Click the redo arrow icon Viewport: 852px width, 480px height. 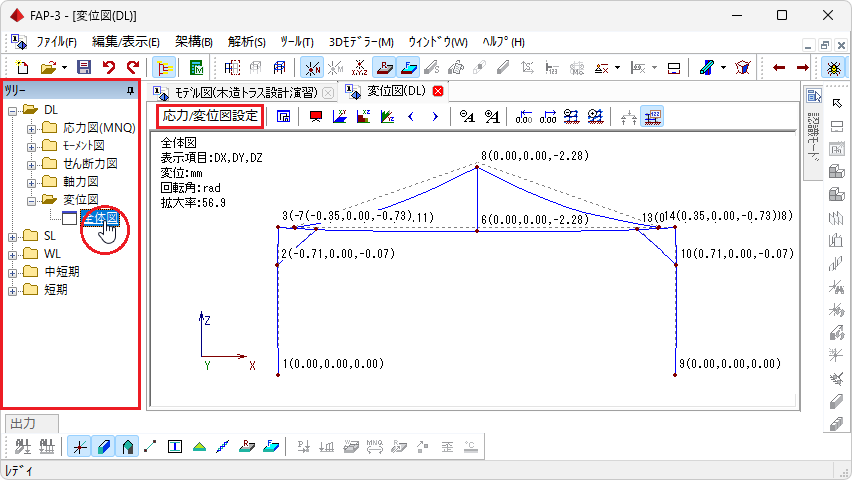click(x=132, y=67)
